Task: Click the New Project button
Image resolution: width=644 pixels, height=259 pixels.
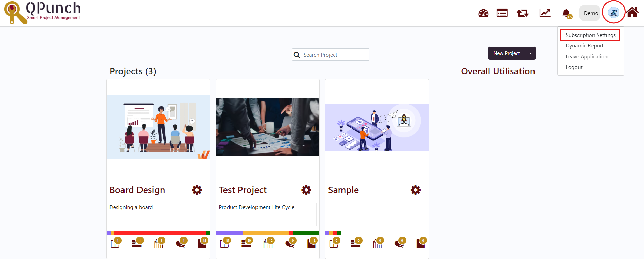Action: 507,53
